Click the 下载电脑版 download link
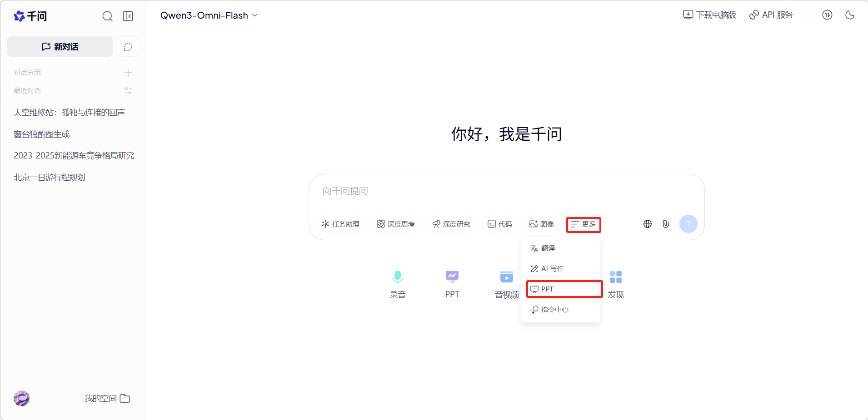This screenshot has height=420, width=868. click(709, 15)
